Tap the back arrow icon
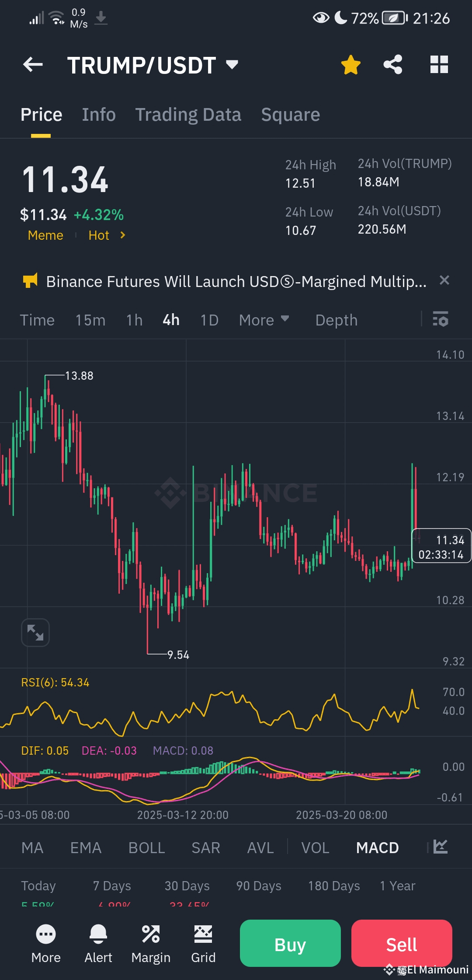Viewport: 472px width, 980px height. [x=33, y=65]
